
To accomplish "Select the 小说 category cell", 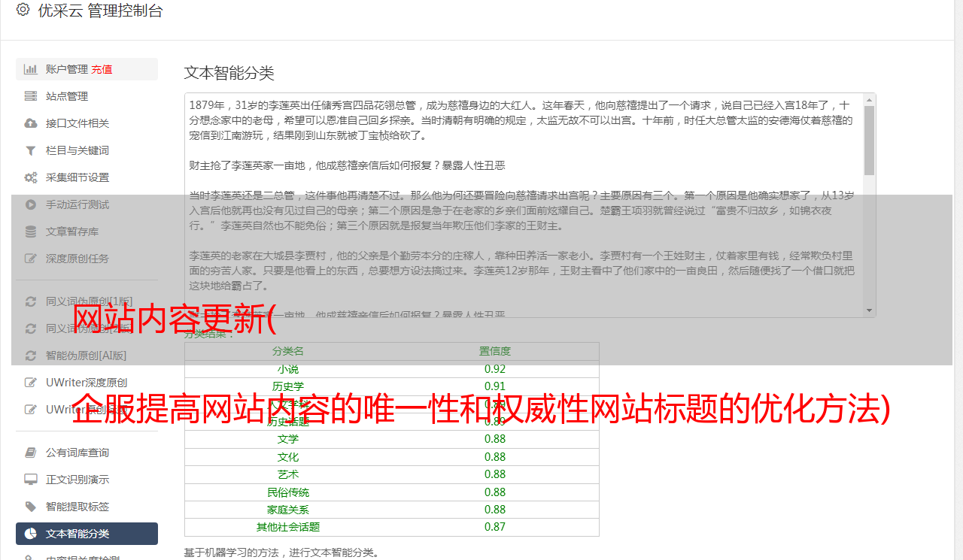I will point(288,369).
